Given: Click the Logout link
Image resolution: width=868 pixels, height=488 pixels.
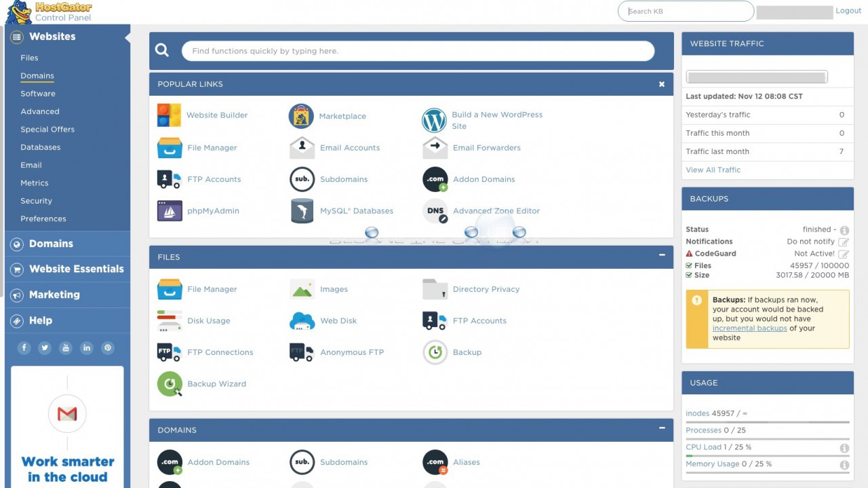Looking at the screenshot, I should point(848,11).
